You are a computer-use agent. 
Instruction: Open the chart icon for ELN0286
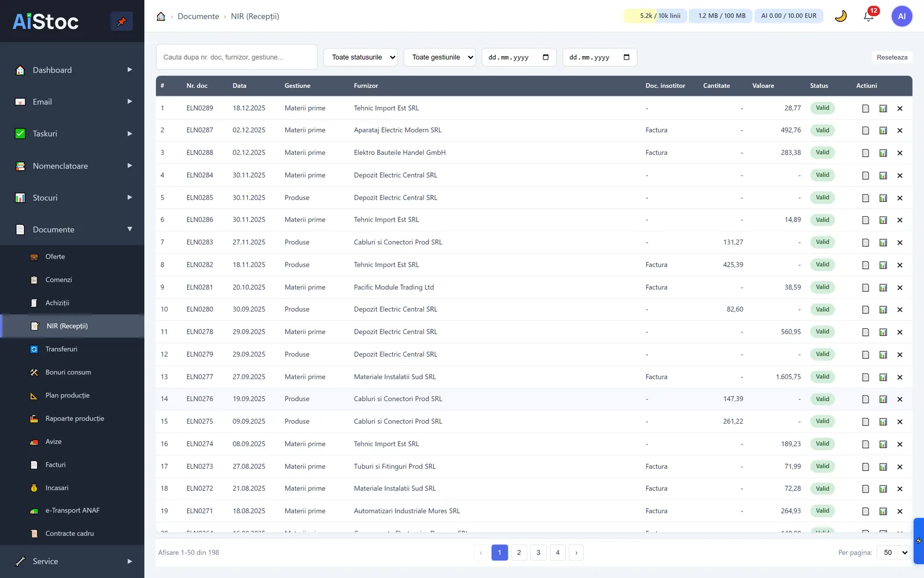click(x=883, y=220)
